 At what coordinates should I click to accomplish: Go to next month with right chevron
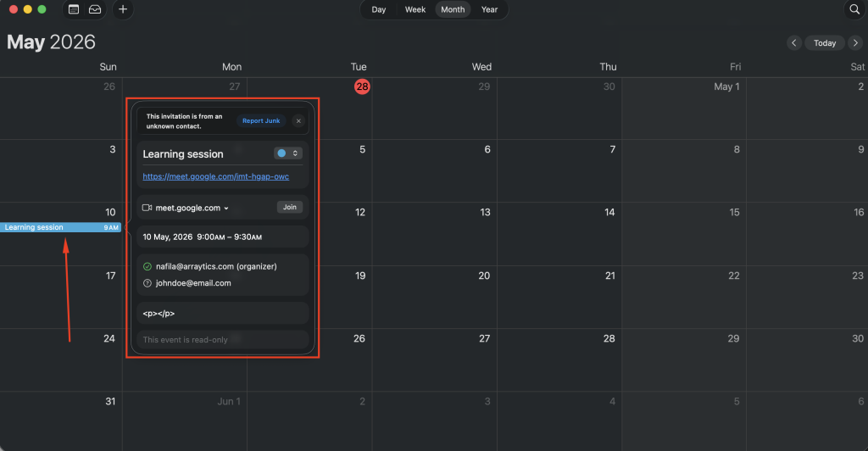856,42
